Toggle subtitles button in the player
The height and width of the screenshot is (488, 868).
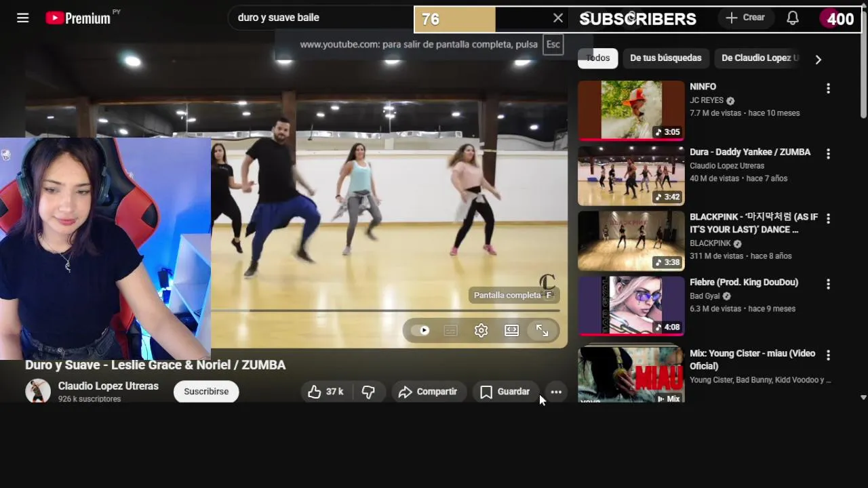pyautogui.click(x=450, y=330)
